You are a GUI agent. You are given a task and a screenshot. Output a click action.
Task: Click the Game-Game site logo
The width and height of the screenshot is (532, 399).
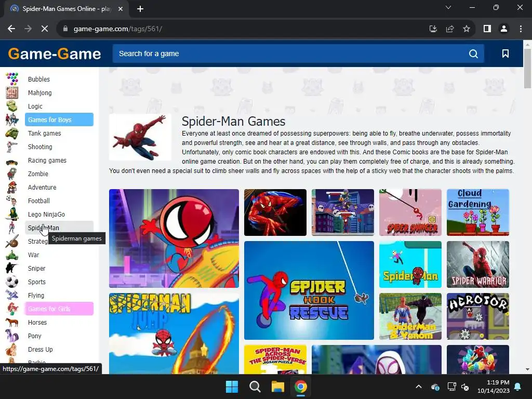tap(54, 54)
